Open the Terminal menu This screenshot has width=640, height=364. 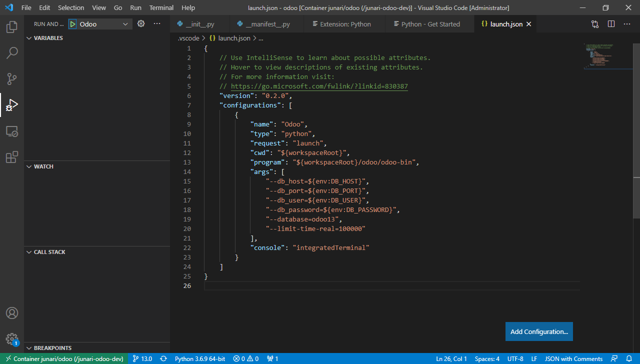pos(161,8)
